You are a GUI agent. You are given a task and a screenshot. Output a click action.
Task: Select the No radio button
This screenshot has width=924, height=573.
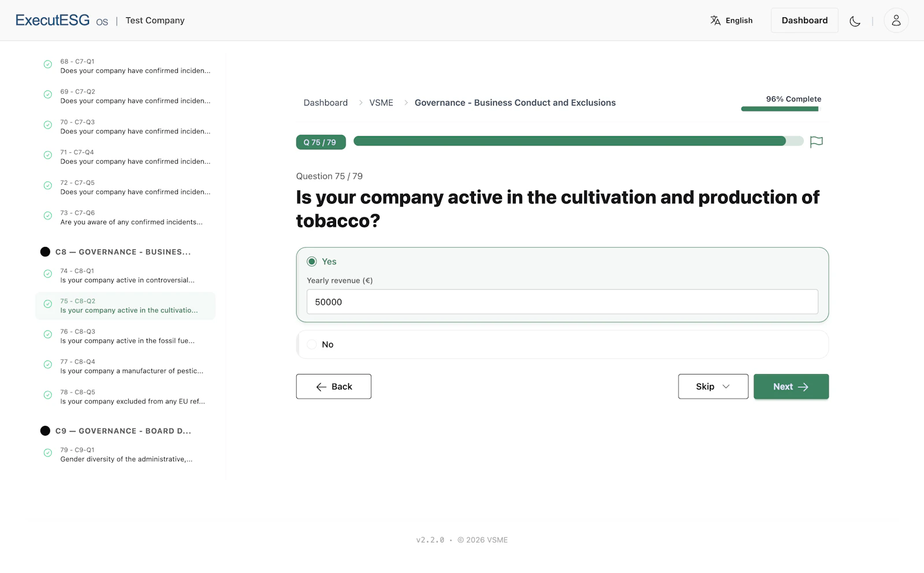tap(312, 344)
